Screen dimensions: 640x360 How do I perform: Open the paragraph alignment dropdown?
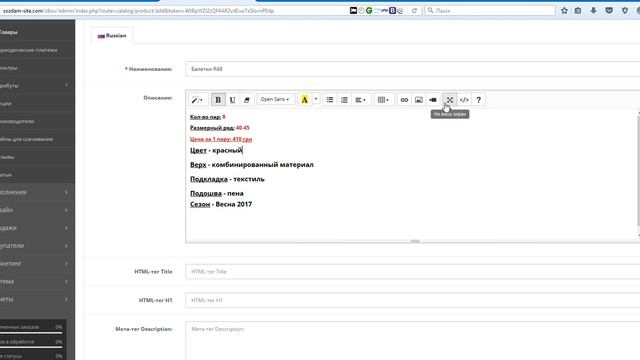(360, 100)
